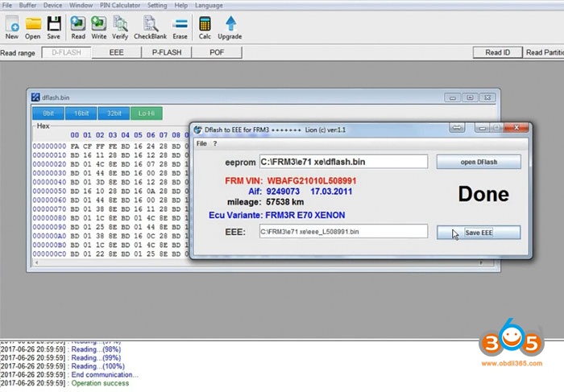The image size is (564, 392).
Task: Open the Buffer menu
Action: pyautogui.click(x=27, y=5)
